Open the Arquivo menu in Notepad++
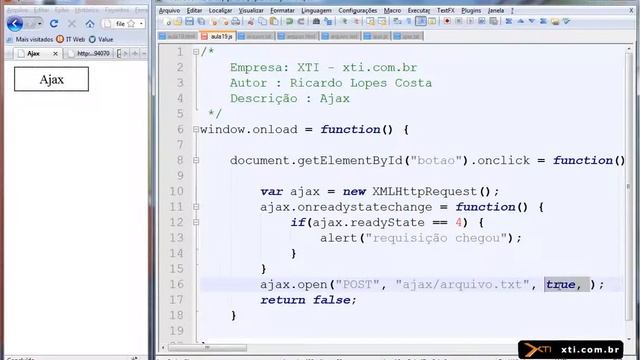 [169, 10]
